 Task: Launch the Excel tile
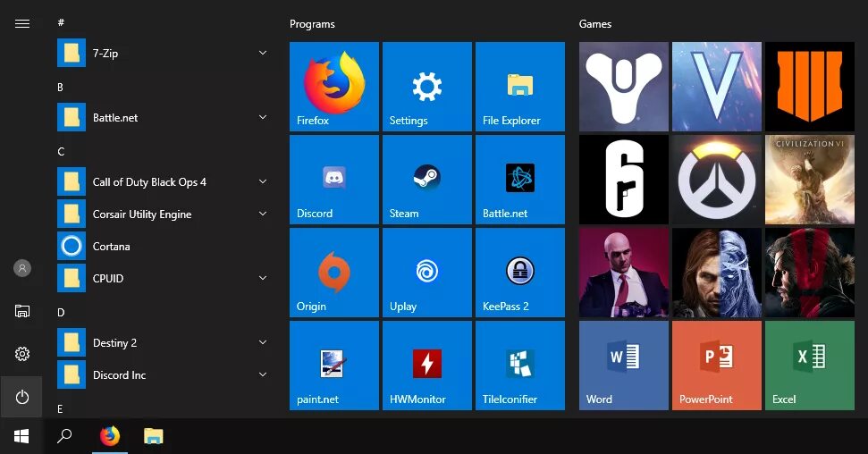(810, 366)
